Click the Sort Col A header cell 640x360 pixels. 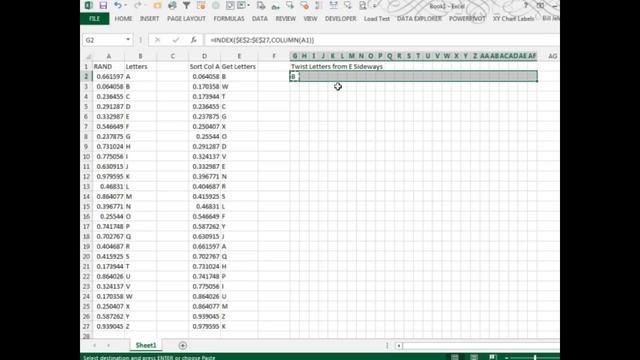(204, 67)
